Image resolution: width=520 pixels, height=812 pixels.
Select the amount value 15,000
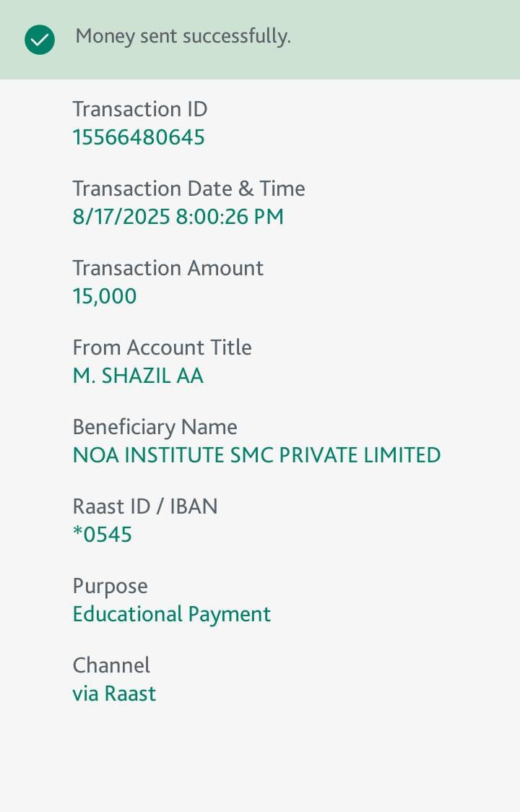(104, 296)
